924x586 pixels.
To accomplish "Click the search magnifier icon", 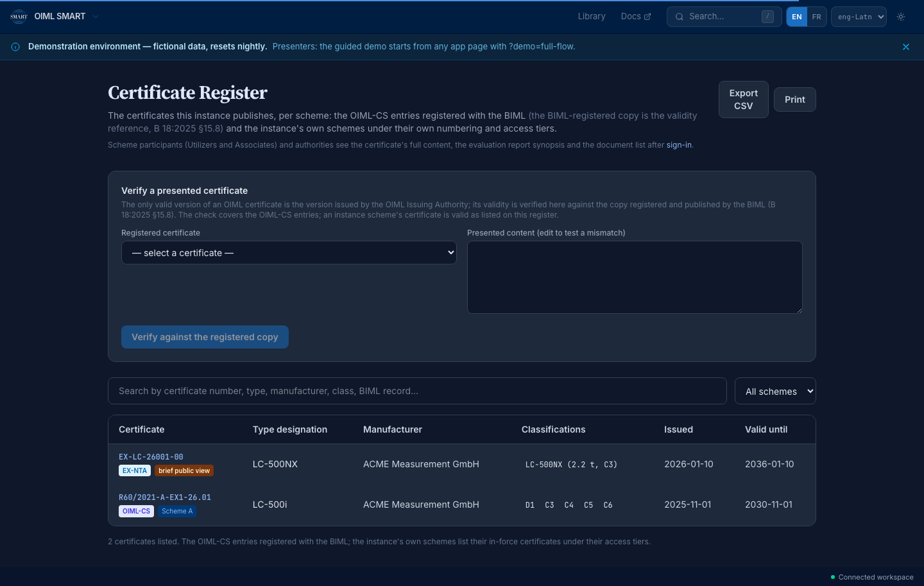I will point(679,17).
